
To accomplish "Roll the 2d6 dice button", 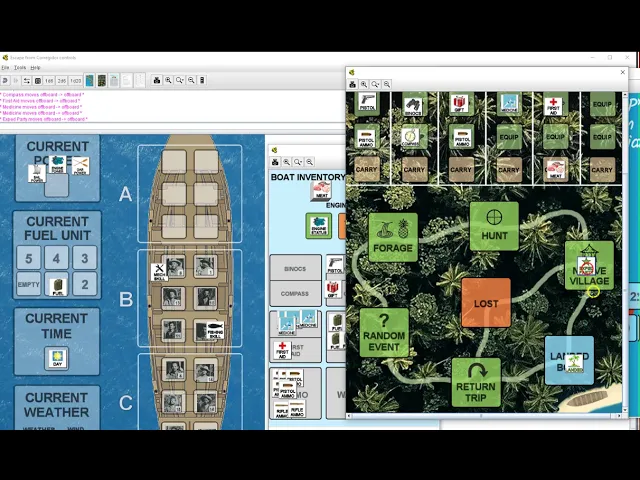I will tap(62, 80).
